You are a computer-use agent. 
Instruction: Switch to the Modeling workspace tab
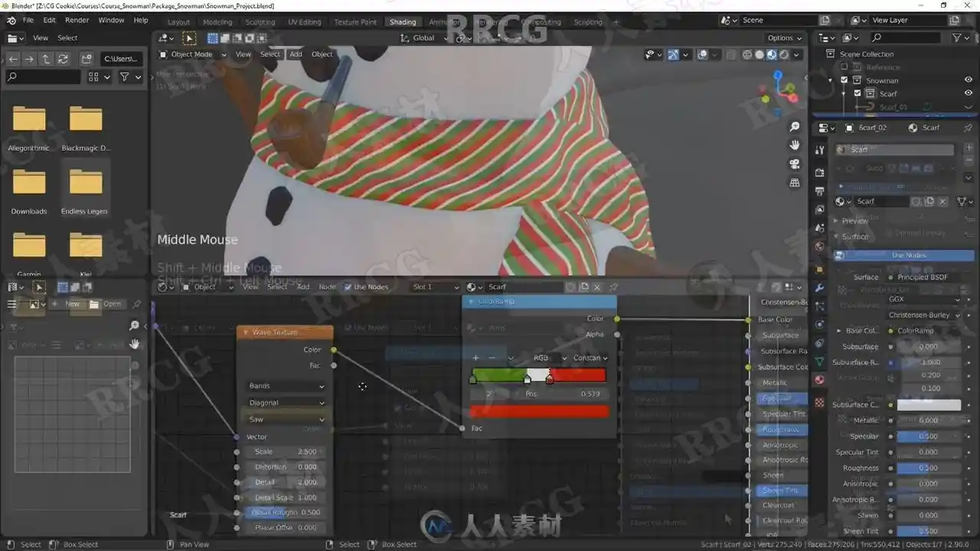(x=217, y=22)
